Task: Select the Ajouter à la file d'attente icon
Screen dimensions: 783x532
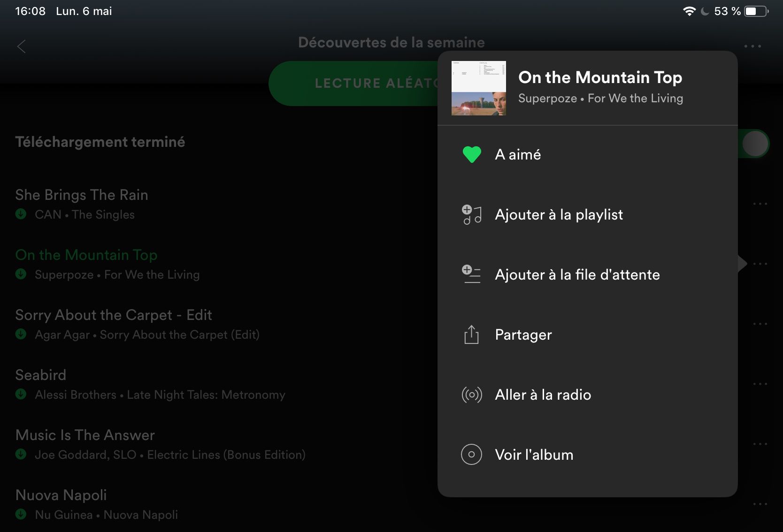Action: coord(471,274)
